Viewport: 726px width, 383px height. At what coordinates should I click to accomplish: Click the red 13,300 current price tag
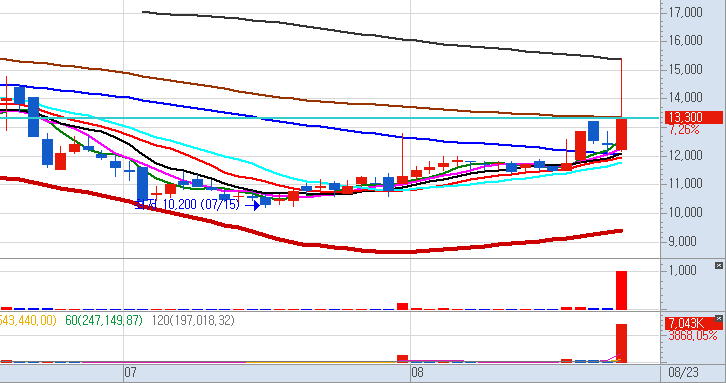click(693, 118)
